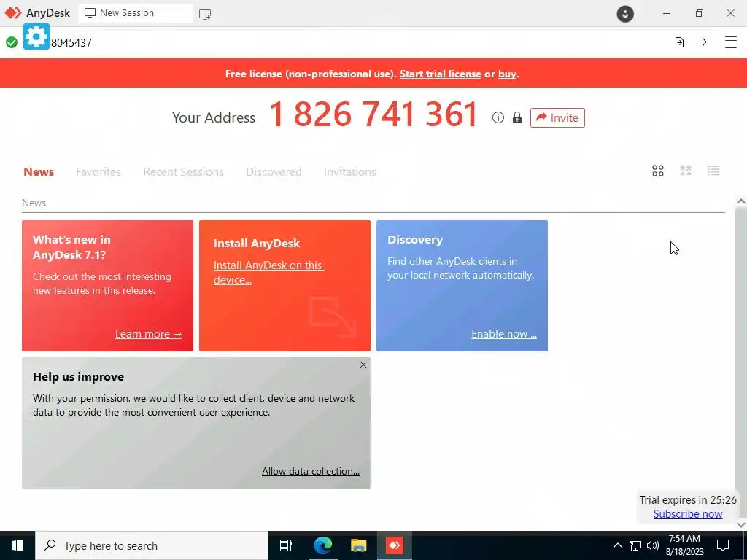Open Task View on taskbar
Image resolution: width=747 pixels, height=560 pixels.
[286, 545]
